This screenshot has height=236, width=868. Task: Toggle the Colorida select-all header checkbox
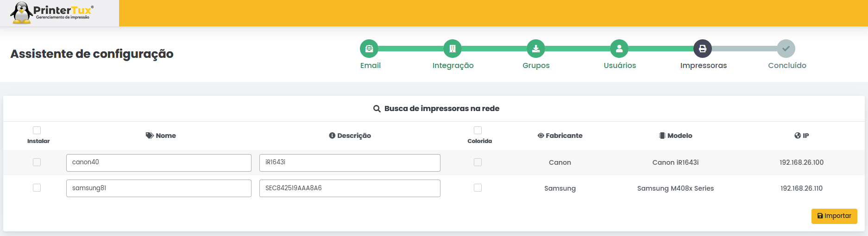coord(478,130)
